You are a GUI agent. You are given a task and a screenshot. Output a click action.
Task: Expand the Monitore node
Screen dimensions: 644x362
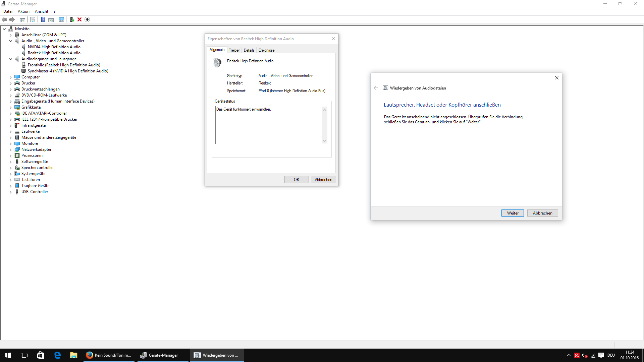pos(10,143)
